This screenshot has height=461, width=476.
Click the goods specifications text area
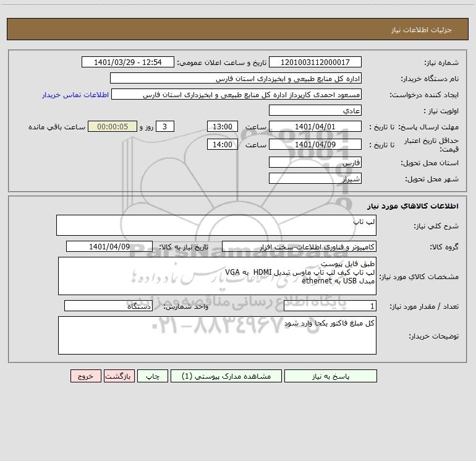point(217,276)
